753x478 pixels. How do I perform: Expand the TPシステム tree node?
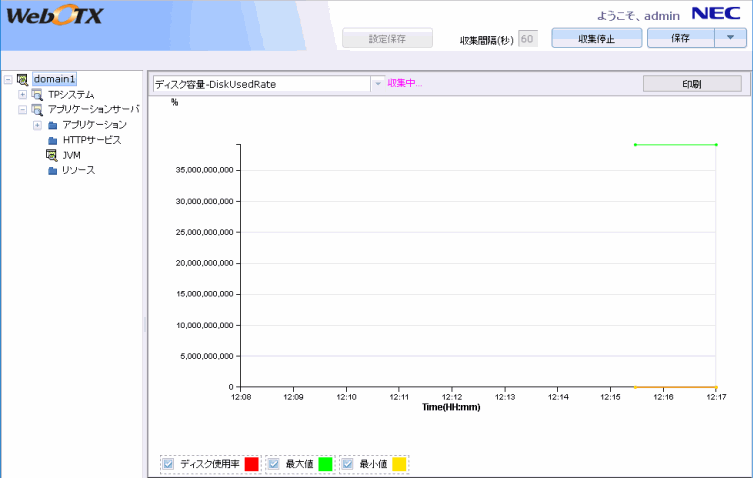[23, 94]
